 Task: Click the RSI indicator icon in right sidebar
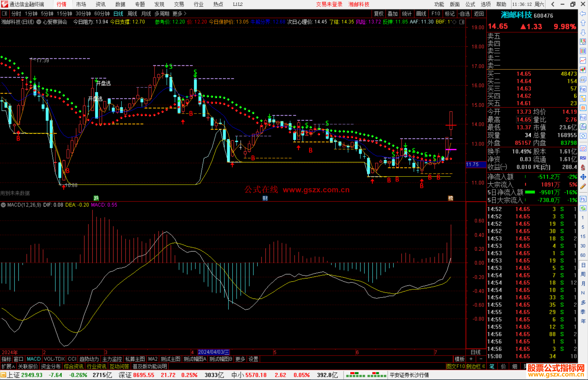pos(583,158)
